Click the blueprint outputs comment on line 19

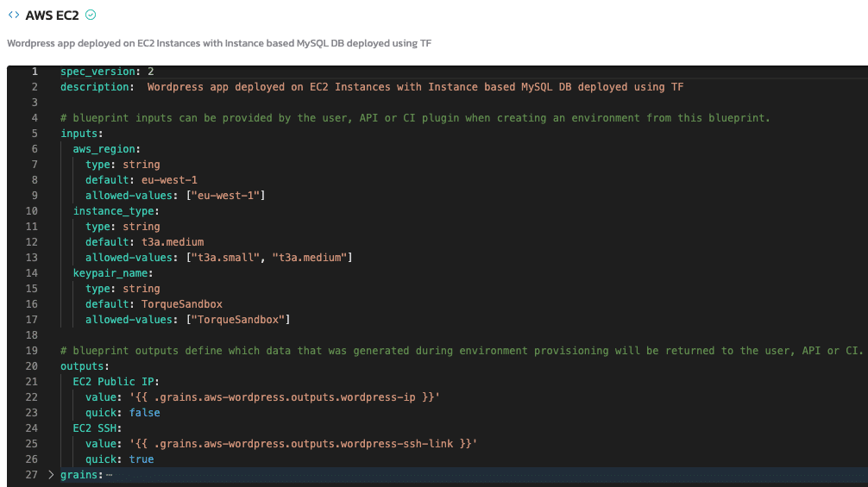[x=462, y=351]
